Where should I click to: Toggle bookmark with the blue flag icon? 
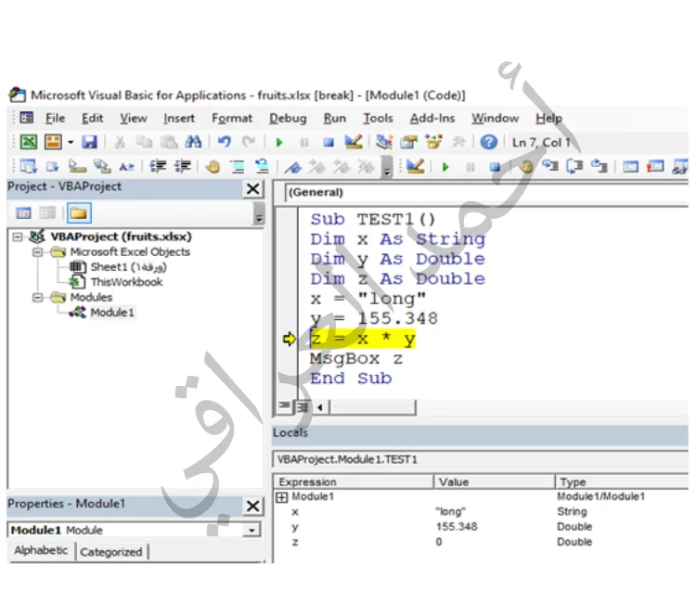coord(293,167)
